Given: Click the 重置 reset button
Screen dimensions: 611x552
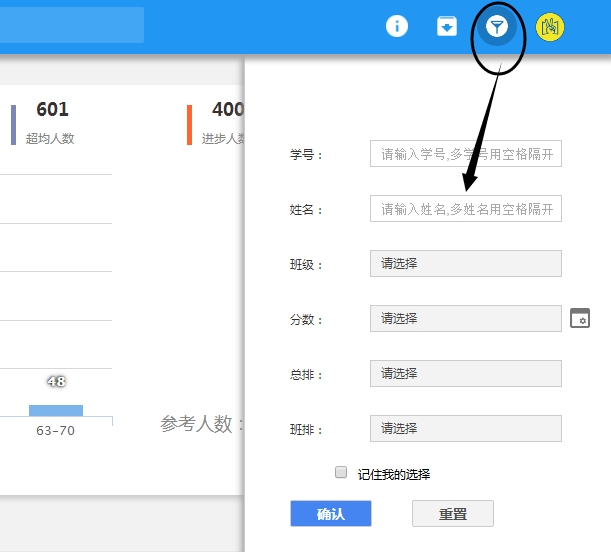Looking at the screenshot, I should click(452, 514).
